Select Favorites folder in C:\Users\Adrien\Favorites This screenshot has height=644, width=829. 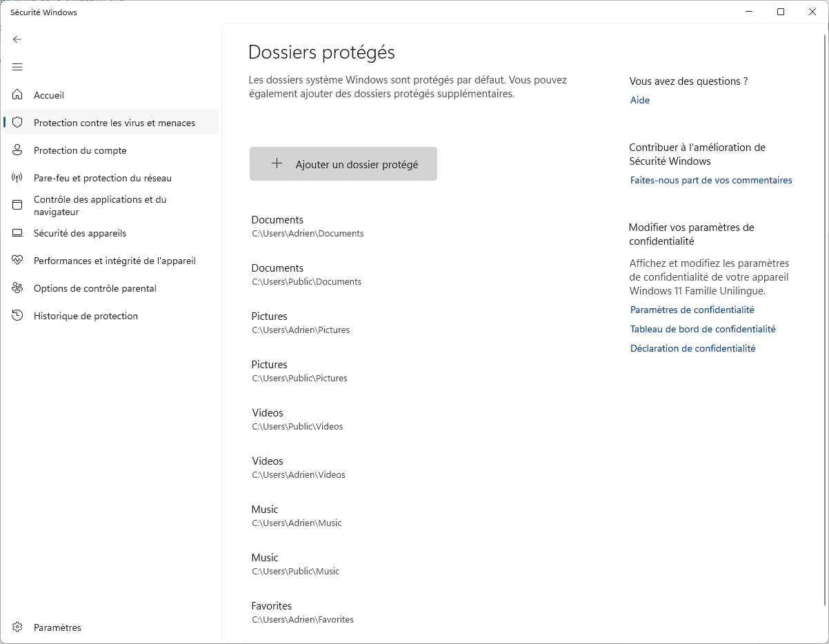coord(303,612)
